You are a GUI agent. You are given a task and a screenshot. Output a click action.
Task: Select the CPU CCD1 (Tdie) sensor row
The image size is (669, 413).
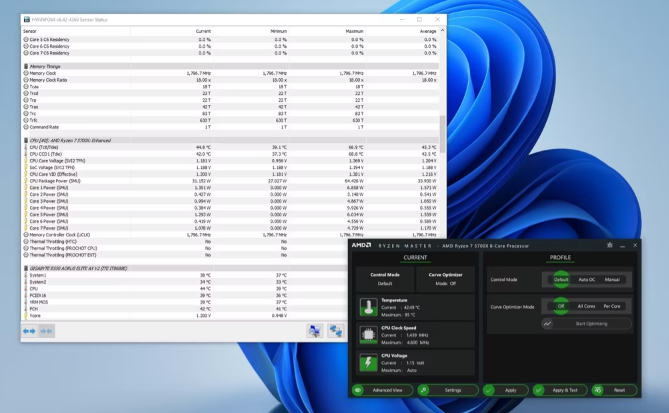point(230,154)
